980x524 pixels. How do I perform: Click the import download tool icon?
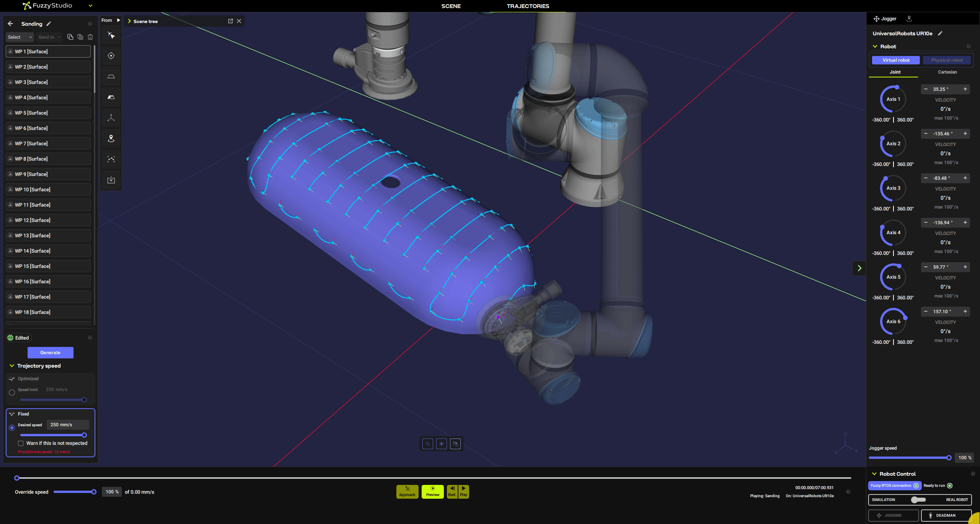click(x=111, y=180)
